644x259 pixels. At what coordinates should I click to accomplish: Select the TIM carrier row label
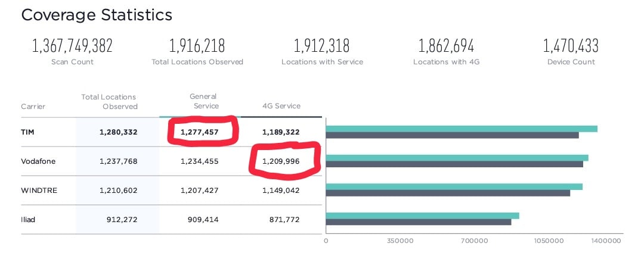(27, 132)
